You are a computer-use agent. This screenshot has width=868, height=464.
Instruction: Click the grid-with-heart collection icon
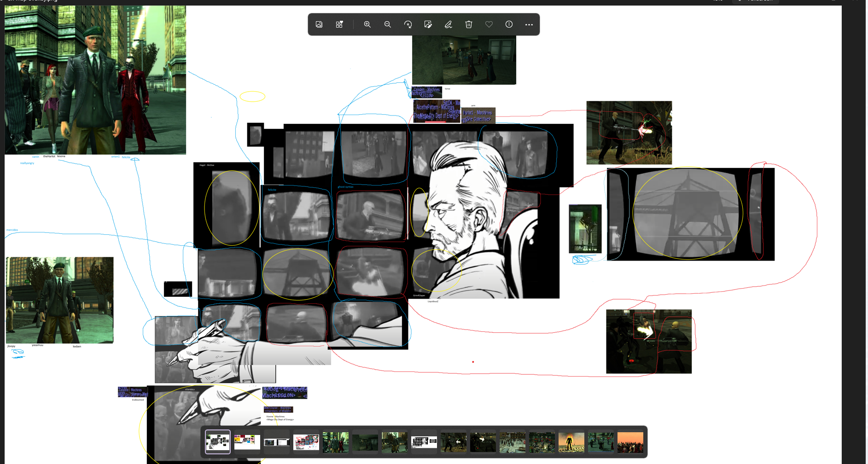[339, 24]
